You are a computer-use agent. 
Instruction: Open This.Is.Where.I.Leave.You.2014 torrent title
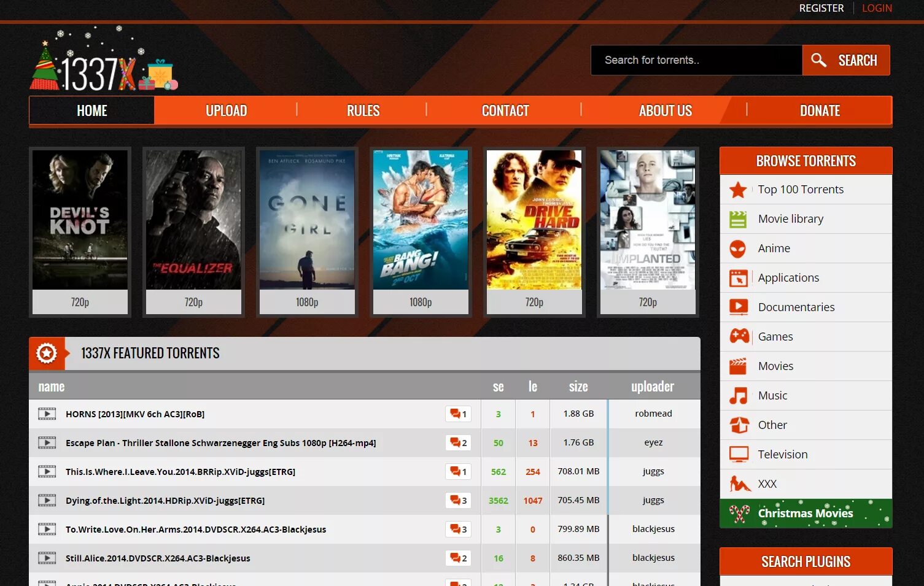181,472
